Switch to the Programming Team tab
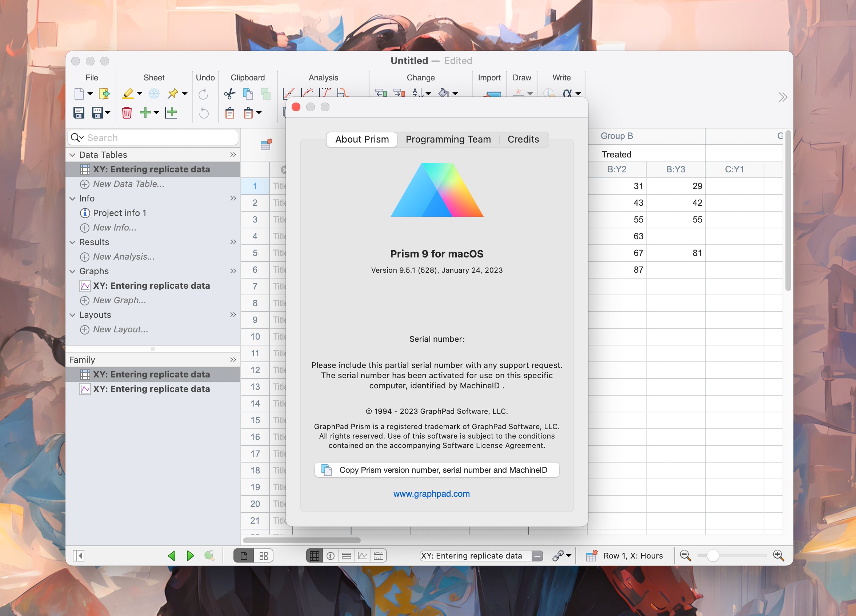856x616 pixels. [x=448, y=139]
